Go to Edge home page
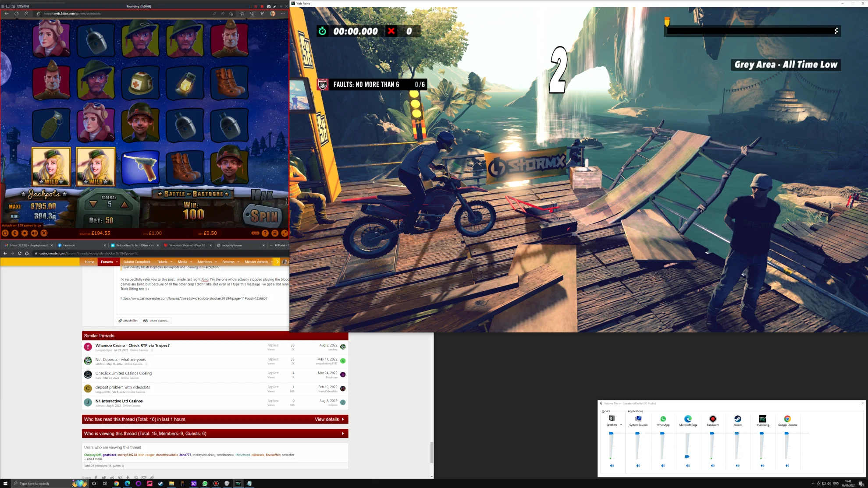This screenshot has height=488, width=868. 26,14
